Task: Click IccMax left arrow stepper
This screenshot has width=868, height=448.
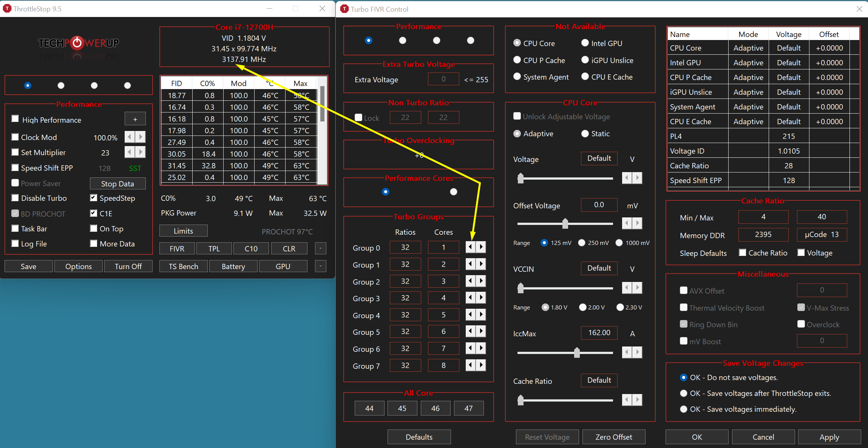Action: (x=627, y=352)
